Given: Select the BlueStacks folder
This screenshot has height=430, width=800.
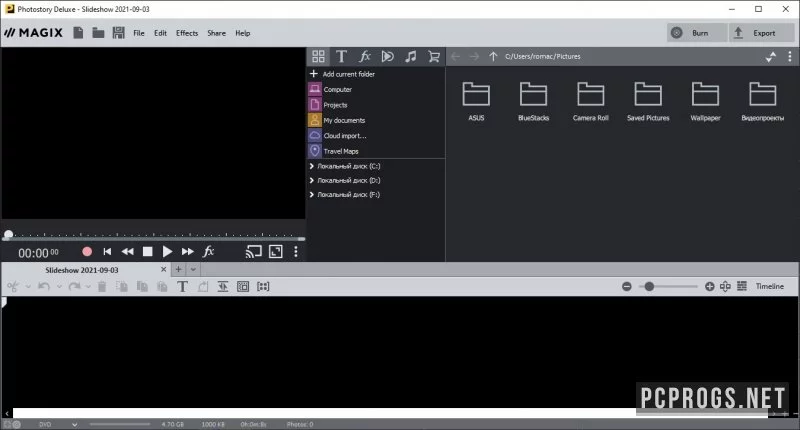Looking at the screenshot, I should click(533, 101).
